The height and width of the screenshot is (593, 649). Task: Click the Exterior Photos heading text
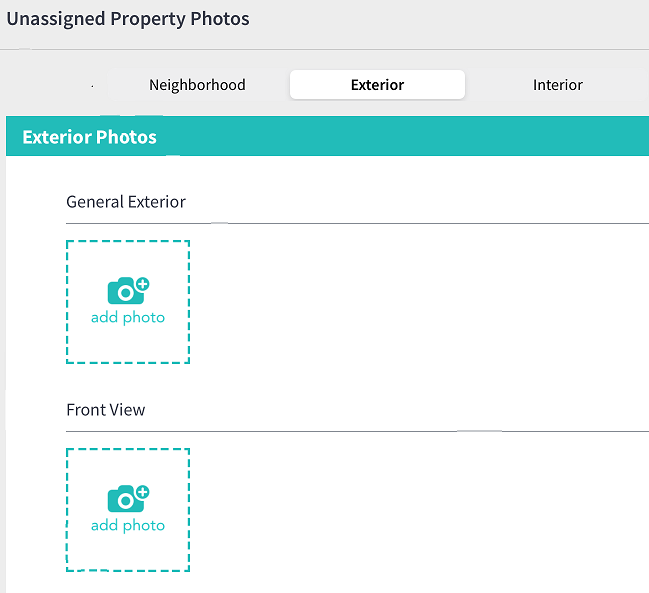pos(89,137)
